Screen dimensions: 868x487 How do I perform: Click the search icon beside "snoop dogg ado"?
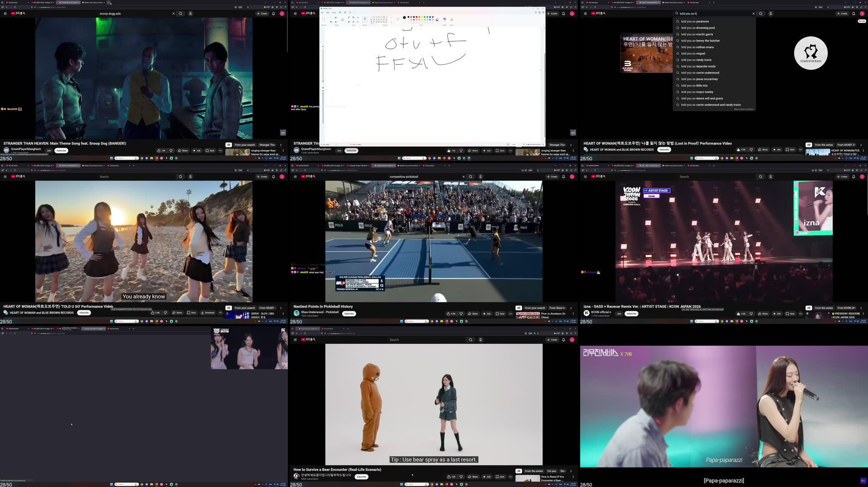point(180,14)
